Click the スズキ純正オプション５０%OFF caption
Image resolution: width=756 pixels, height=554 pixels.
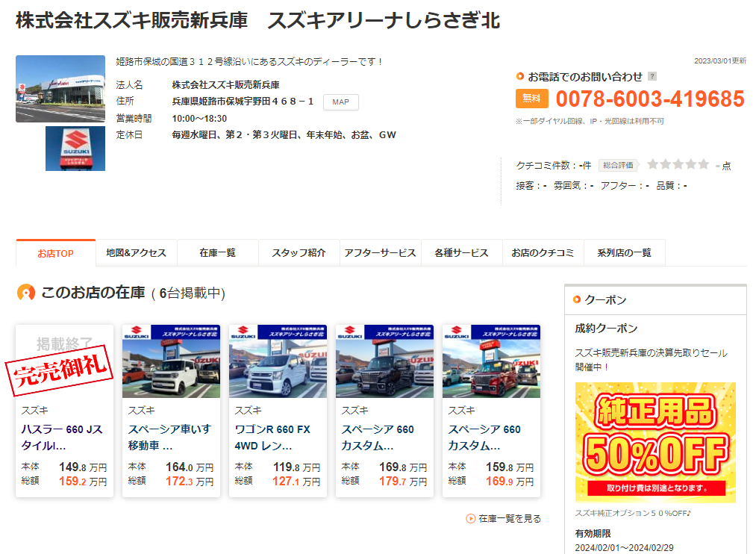pyautogui.click(x=633, y=513)
